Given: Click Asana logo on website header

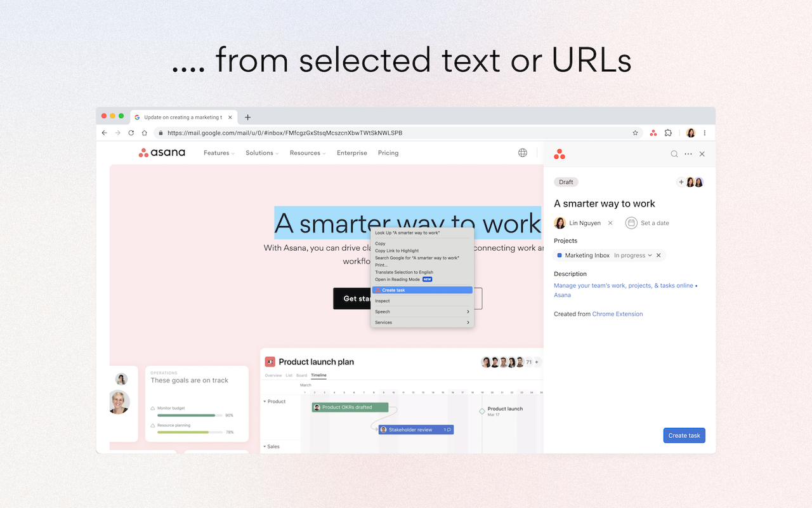Looking at the screenshot, I should tap(162, 152).
